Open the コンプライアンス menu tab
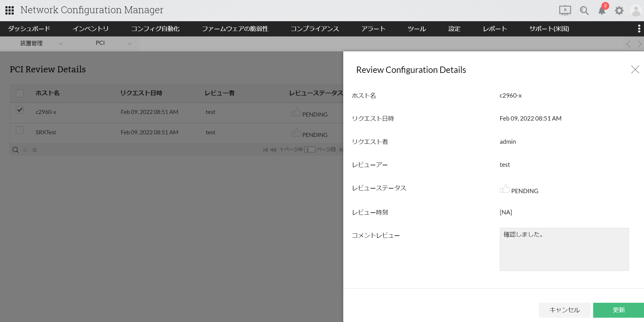Image resolution: width=644 pixels, height=322 pixels. [315, 29]
